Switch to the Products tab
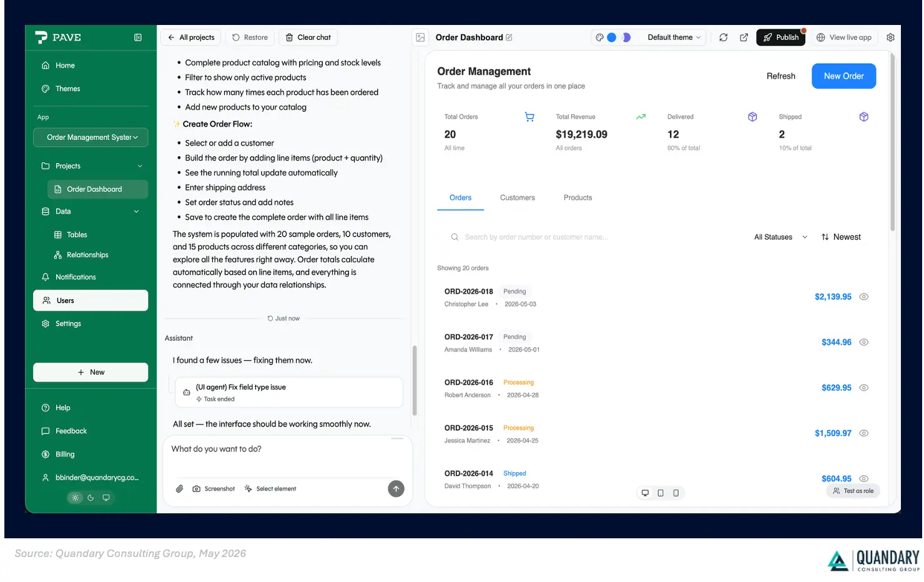 point(577,198)
